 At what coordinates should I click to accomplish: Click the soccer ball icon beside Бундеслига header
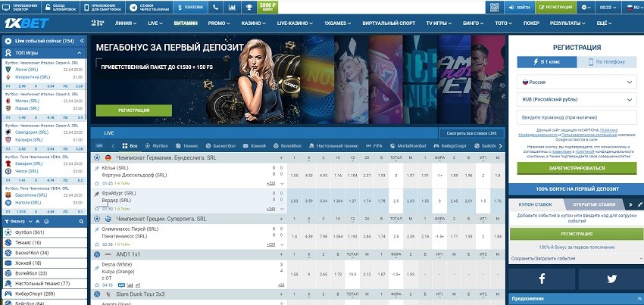[97, 157]
